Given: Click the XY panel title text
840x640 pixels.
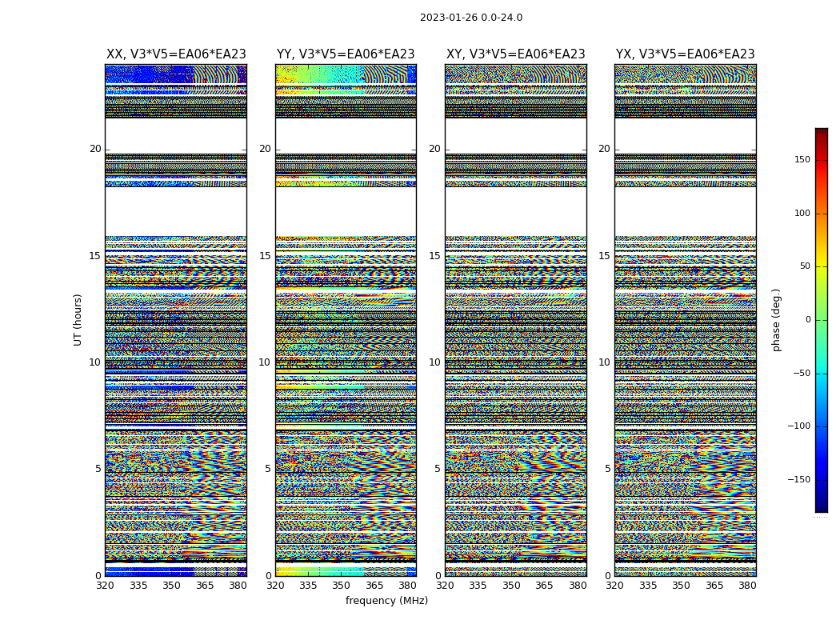Looking at the screenshot, I should [x=515, y=54].
